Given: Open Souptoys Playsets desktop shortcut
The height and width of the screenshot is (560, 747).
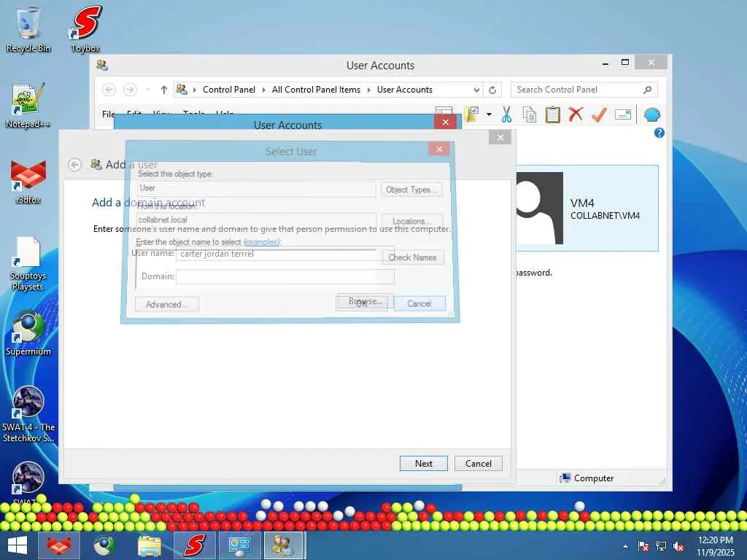Looking at the screenshot, I should [x=28, y=263].
